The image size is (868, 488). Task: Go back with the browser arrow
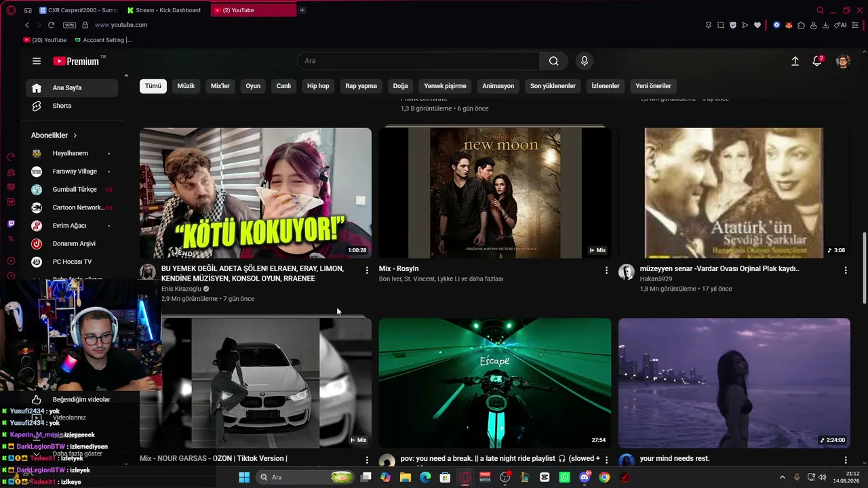pyautogui.click(x=27, y=25)
